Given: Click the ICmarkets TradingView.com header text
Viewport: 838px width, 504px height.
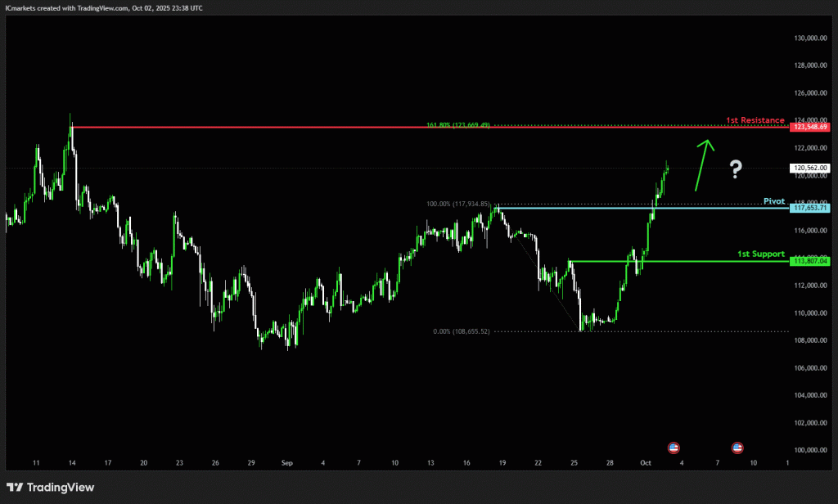Looking at the screenshot, I should pyautogui.click(x=104, y=7).
